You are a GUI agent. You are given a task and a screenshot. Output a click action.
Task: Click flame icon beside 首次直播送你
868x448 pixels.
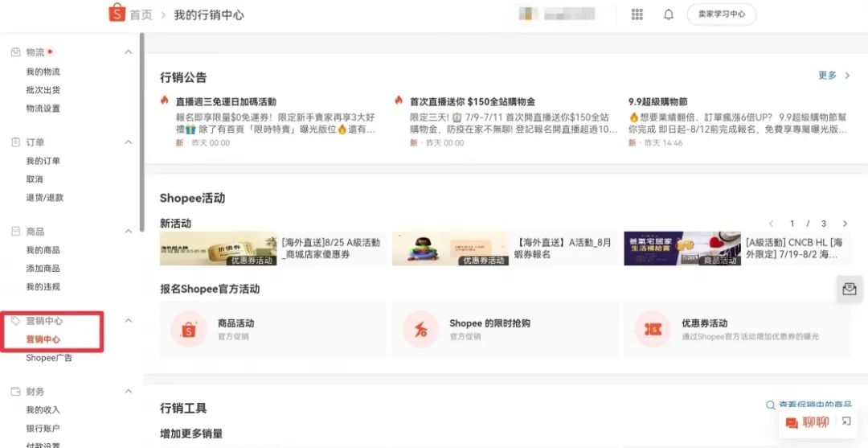point(399,101)
